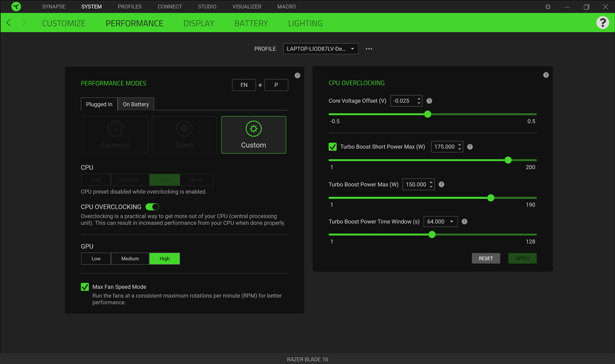Screen dimensions: 615x364
Task: Open the large help question mark
Action: tap(603, 22)
